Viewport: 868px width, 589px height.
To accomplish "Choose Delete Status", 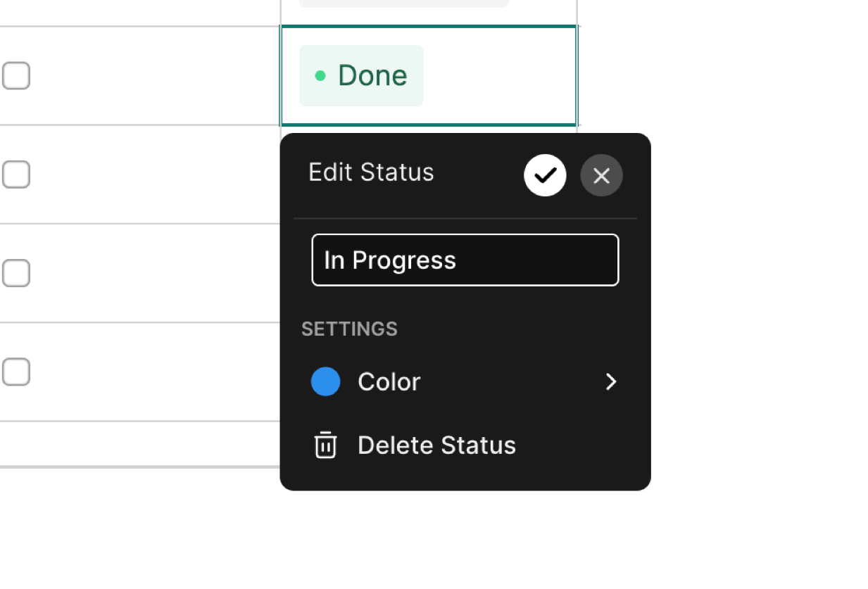I will pyautogui.click(x=465, y=445).
